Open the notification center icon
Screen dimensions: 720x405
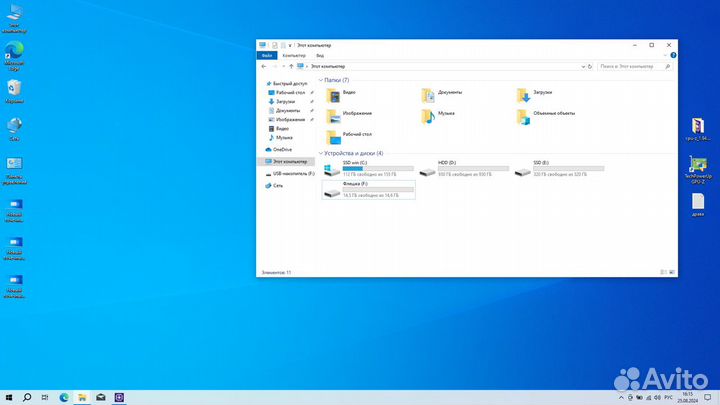708,397
